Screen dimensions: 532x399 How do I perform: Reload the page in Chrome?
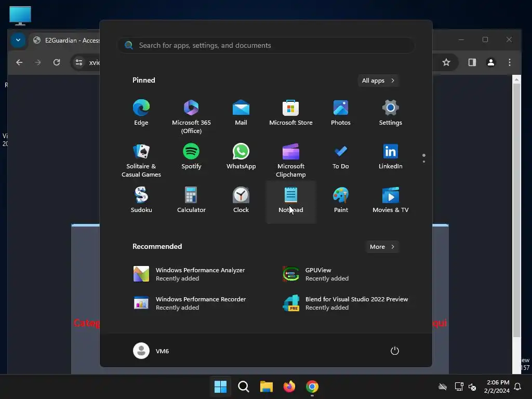[x=57, y=62]
